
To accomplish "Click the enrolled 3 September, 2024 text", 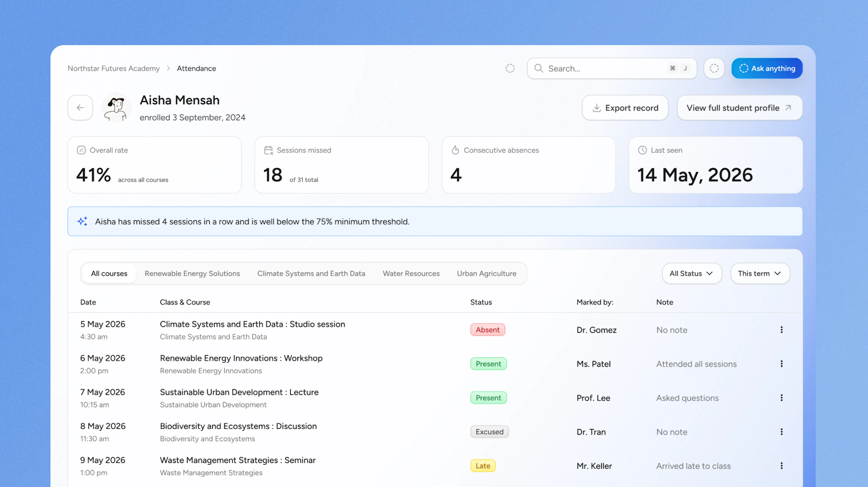I will pos(193,118).
